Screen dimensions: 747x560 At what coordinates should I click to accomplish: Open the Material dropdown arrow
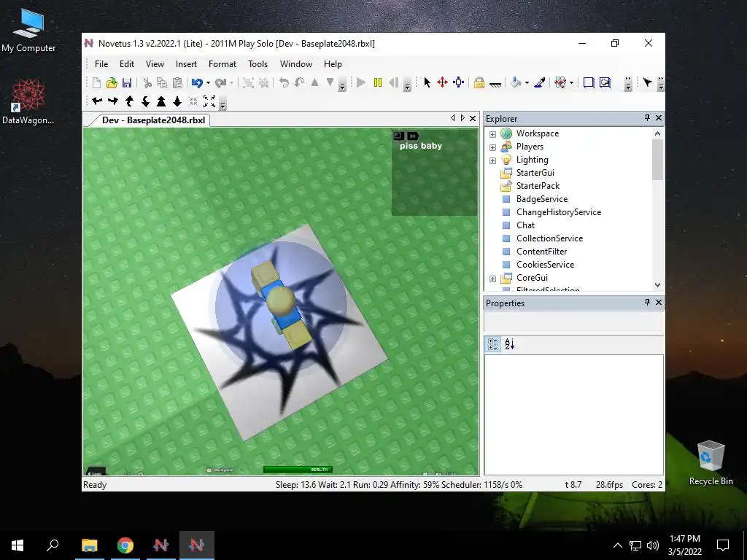(x=571, y=83)
